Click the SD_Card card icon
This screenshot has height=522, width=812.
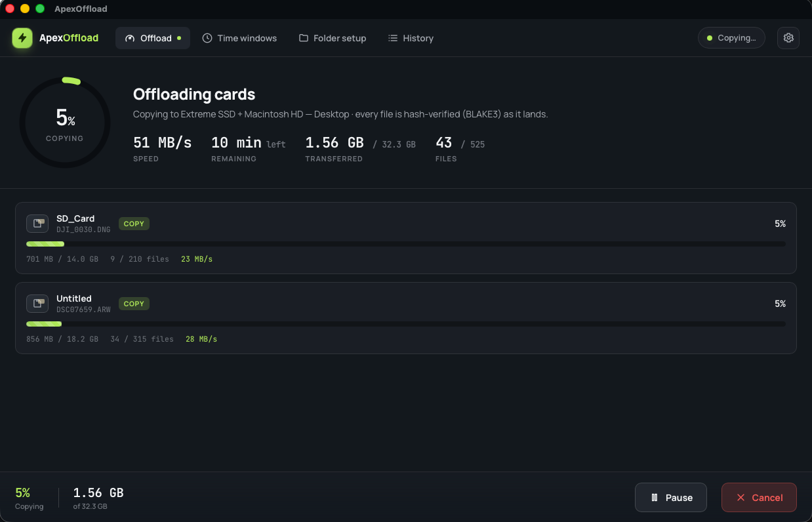37,224
